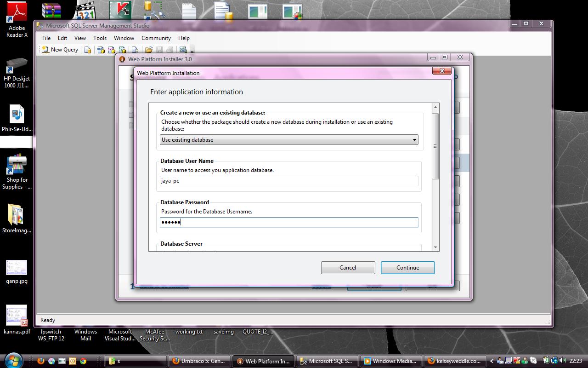Click the Save disk icon in SSMS toolbar
Viewport: 588px width, 368px height.
click(159, 50)
